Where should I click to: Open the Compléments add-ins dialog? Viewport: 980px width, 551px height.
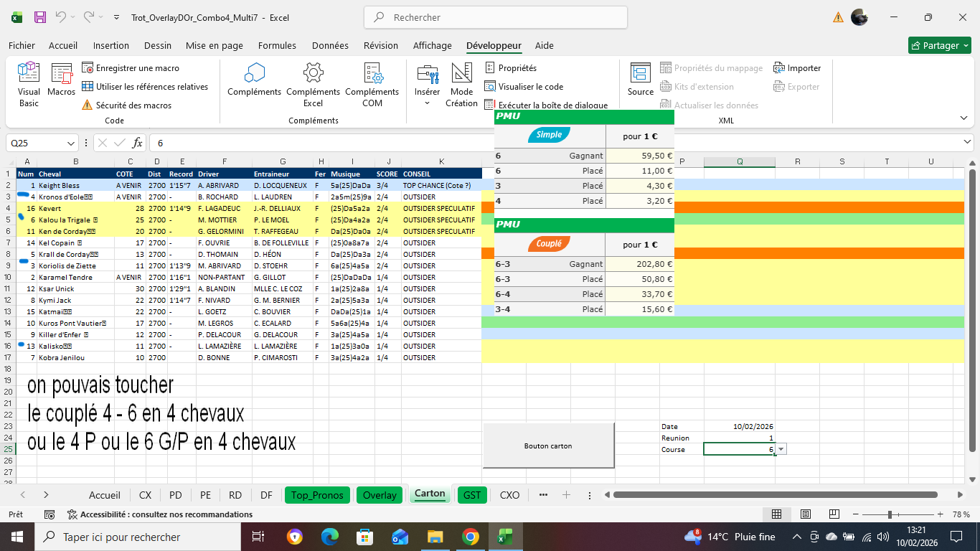tap(254, 80)
